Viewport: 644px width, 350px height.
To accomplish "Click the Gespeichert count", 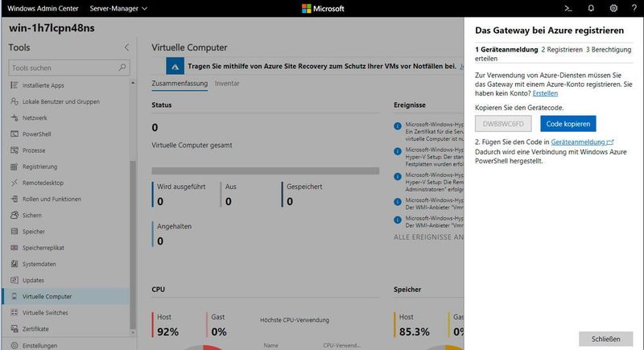I will tap(290, 201).
